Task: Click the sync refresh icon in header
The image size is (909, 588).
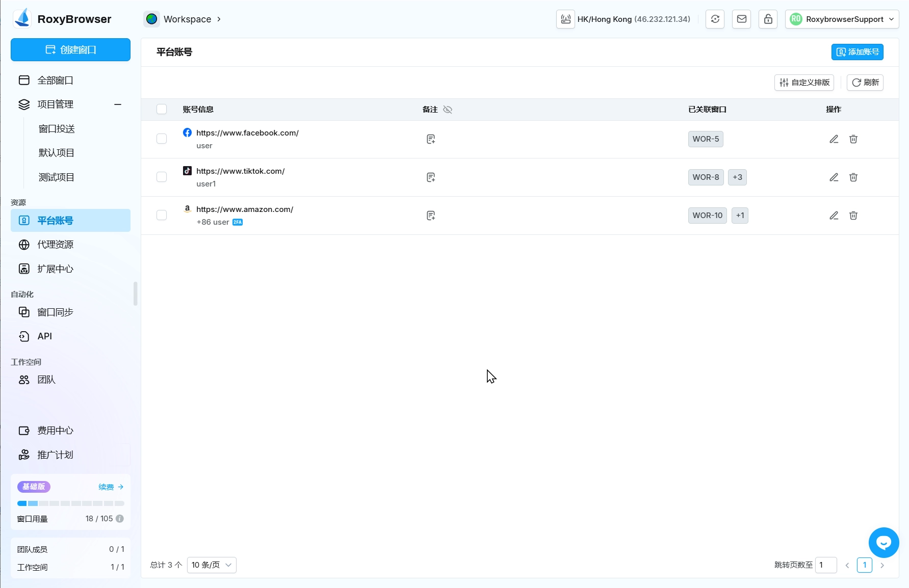Action: pyautogui.click(x=715, y=19)
